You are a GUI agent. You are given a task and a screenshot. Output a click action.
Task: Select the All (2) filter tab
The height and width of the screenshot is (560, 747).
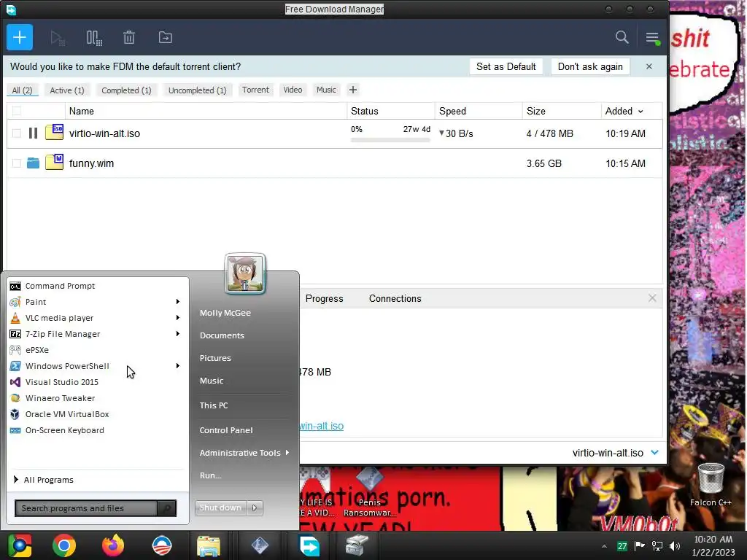point(23,90)
